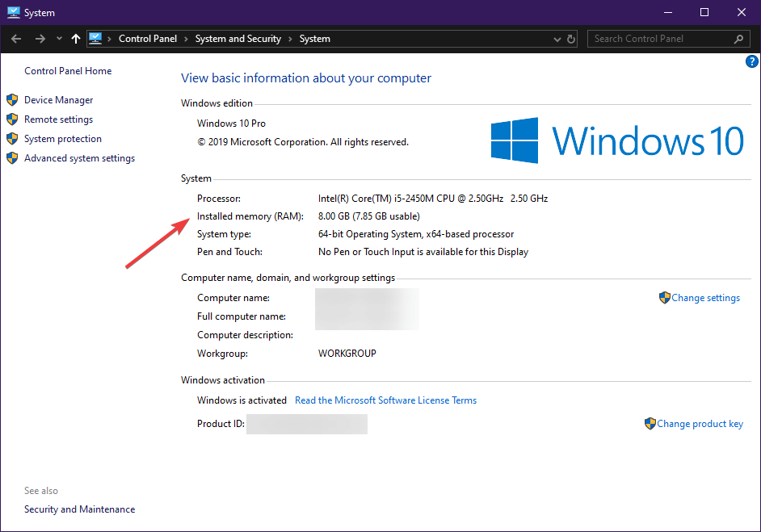The height and width of the screenshot is (532, 761).
Task: Click shield icon next to Change settings
Action: 664,298
